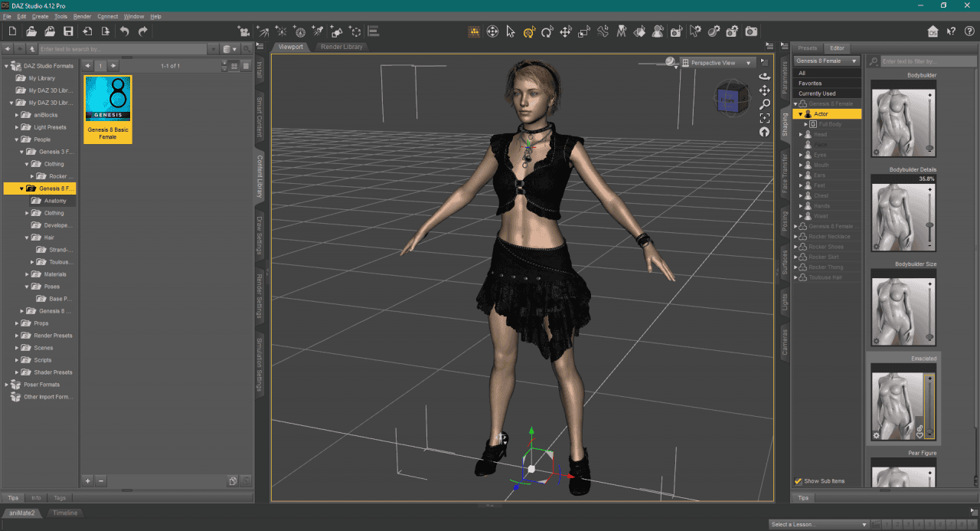Open the Render menu
The width and height of the screenshot is (980, 531).
coord(81,16)
